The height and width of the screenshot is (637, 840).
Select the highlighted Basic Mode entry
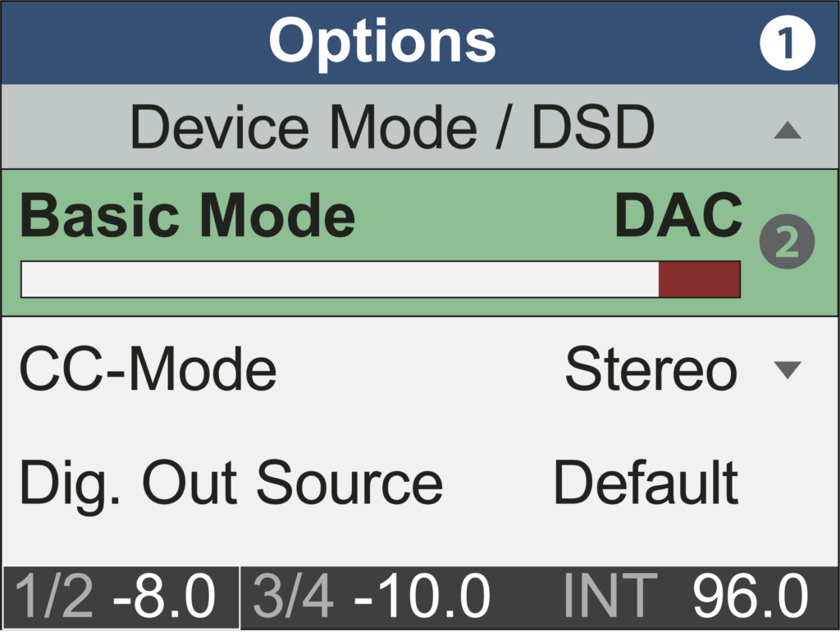(187, 212)
